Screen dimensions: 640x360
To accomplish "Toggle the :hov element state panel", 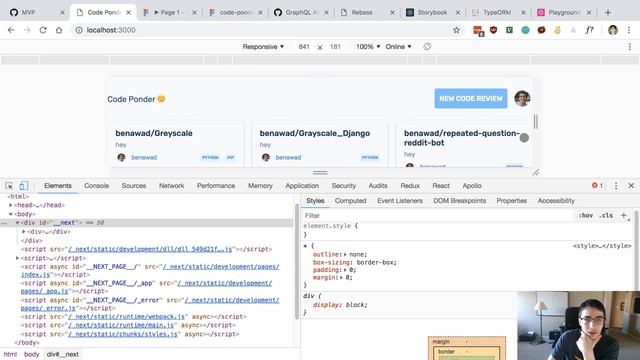I will 585,215.
